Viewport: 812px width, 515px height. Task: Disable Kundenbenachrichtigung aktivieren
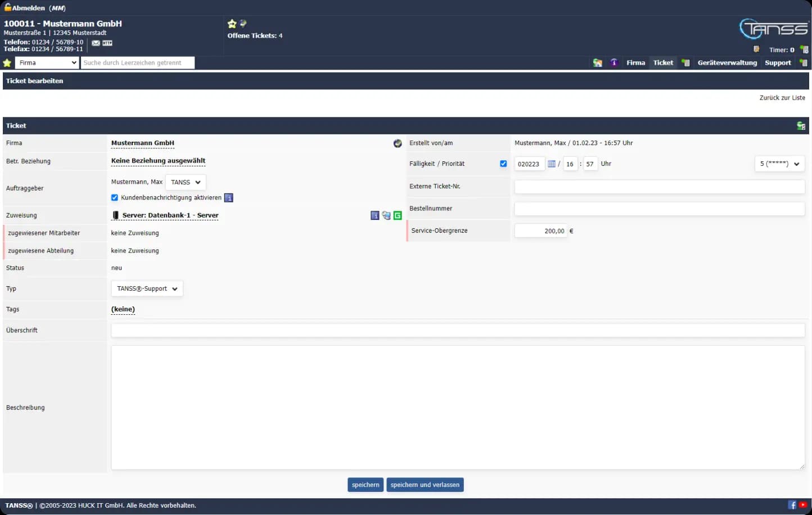114,197
